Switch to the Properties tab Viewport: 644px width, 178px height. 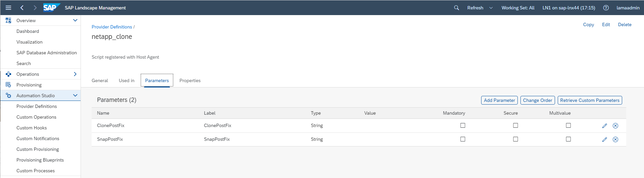(190, 80)
